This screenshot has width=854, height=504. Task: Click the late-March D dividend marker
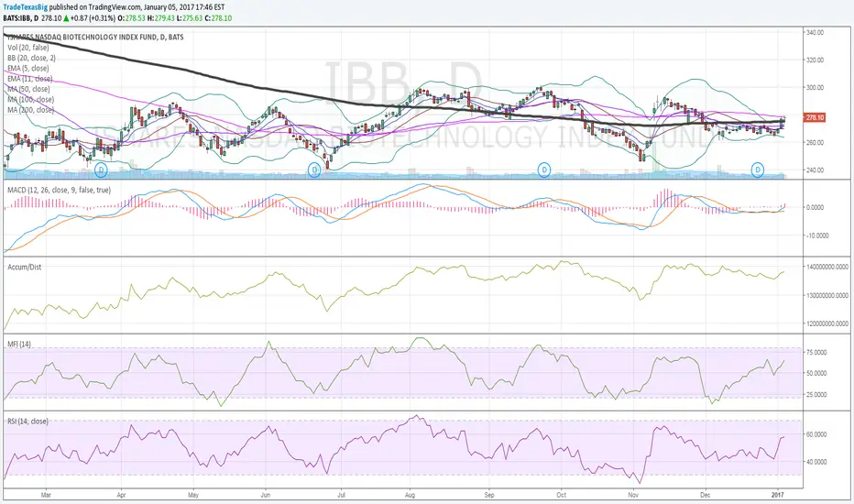point(102,170)
